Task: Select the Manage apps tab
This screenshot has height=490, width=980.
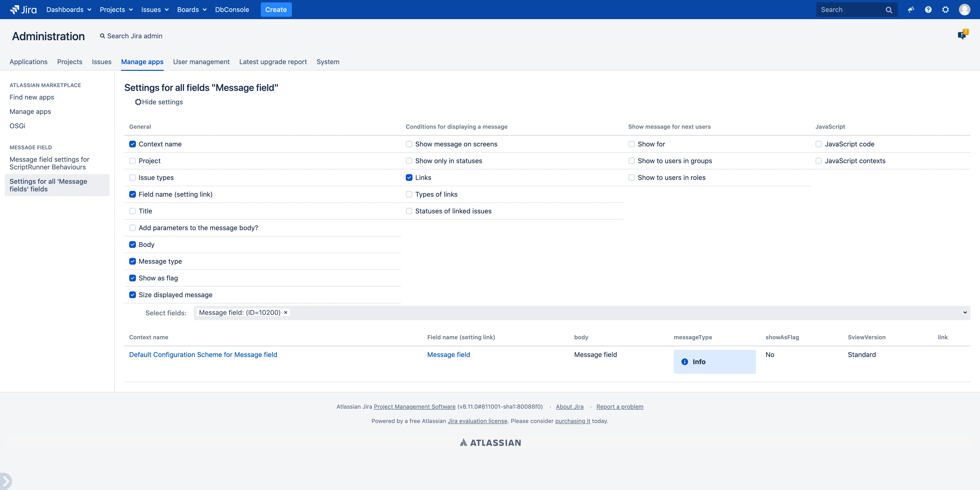Action: [x=142, y=62]
